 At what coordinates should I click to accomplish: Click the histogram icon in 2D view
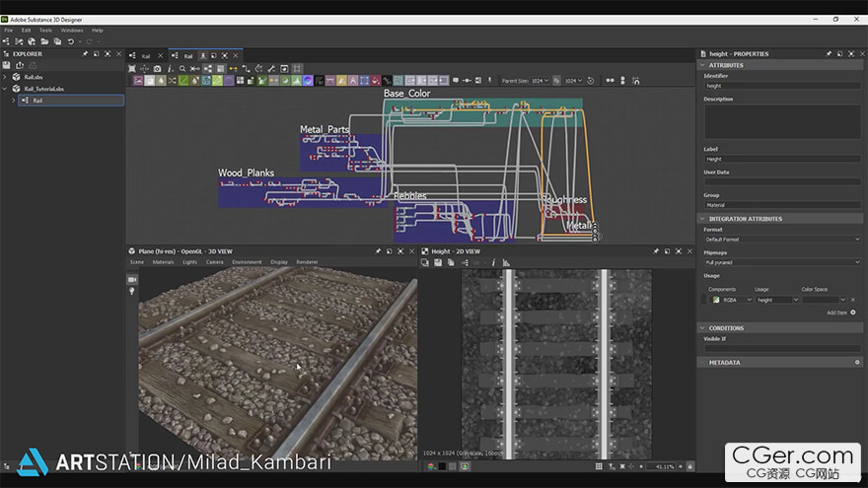506,263
